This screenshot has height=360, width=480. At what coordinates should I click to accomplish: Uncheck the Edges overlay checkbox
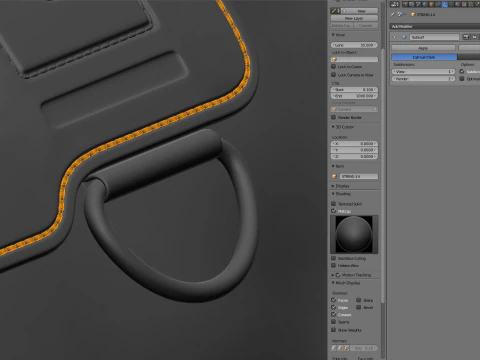pyautogui.click(x=334, y=307)
